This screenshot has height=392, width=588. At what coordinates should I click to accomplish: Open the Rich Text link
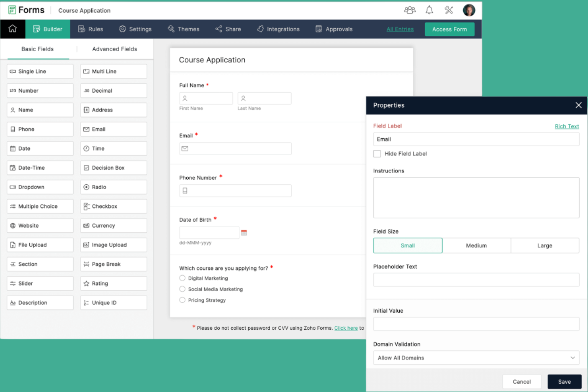pos(567,126)
